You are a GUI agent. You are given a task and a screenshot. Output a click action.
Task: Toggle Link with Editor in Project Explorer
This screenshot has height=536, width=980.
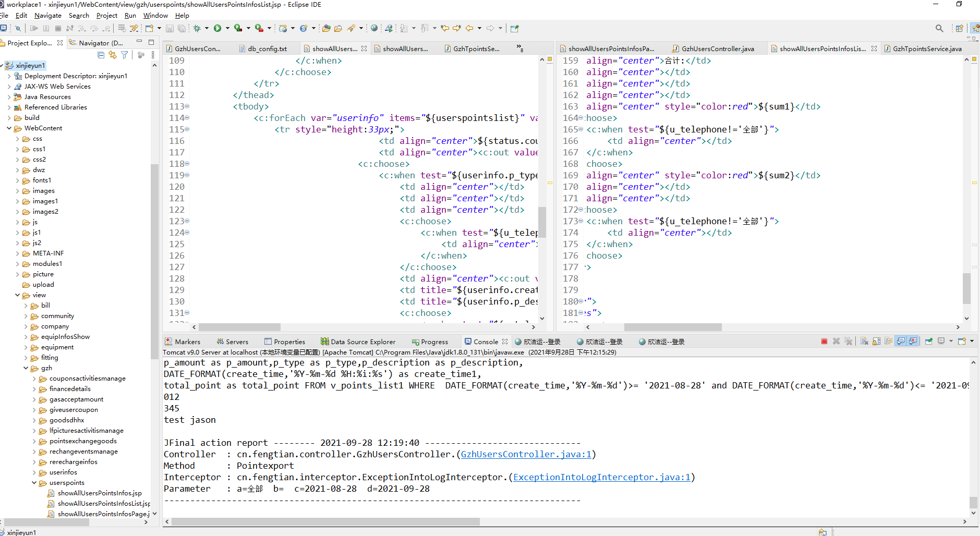[113, 55]
